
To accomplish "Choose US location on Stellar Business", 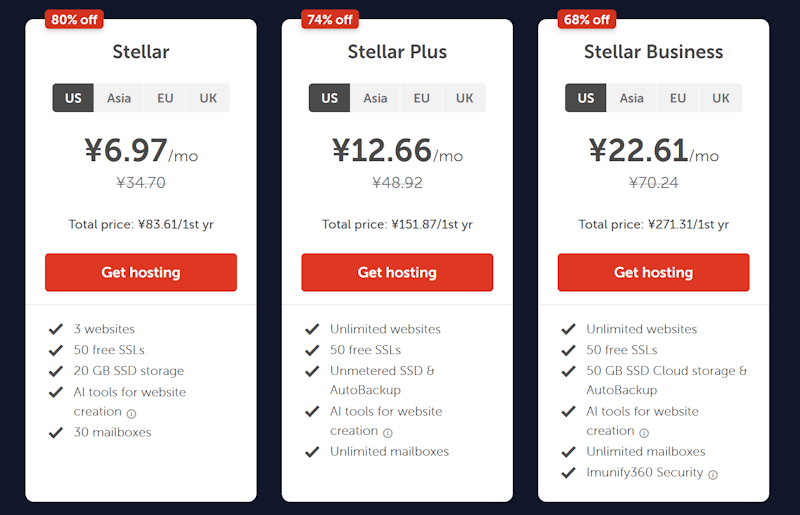I will pos(586,98).
